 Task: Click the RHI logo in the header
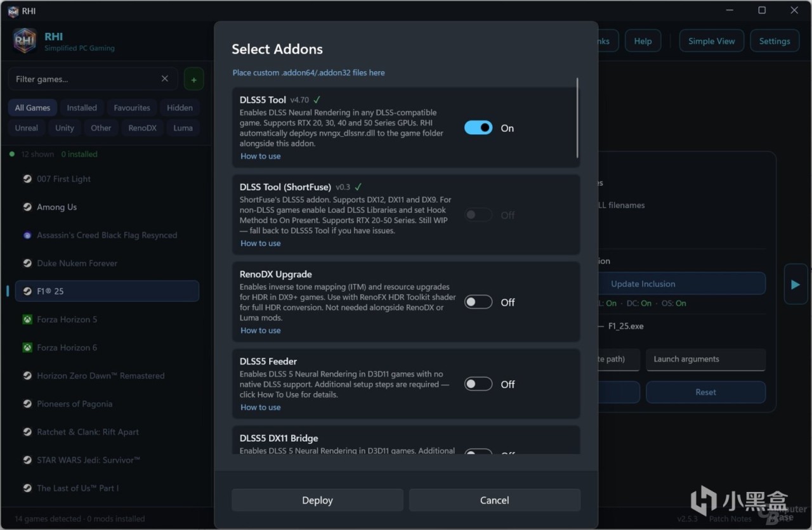(25, 41)
